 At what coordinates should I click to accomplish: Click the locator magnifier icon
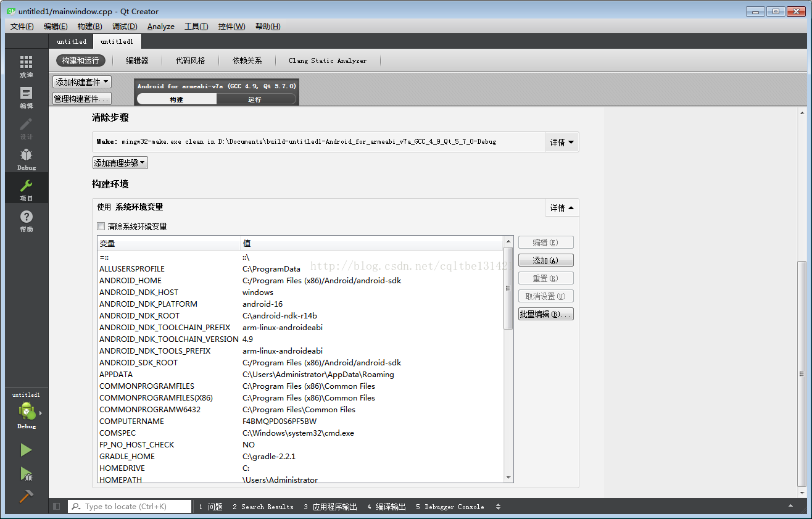pos(76,507)
